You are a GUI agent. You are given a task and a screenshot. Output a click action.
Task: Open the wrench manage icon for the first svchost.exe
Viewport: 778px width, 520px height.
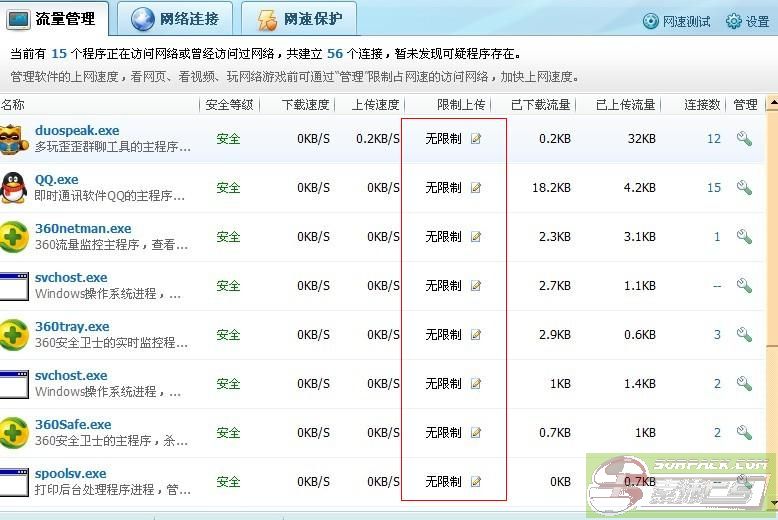coord(744,286)
